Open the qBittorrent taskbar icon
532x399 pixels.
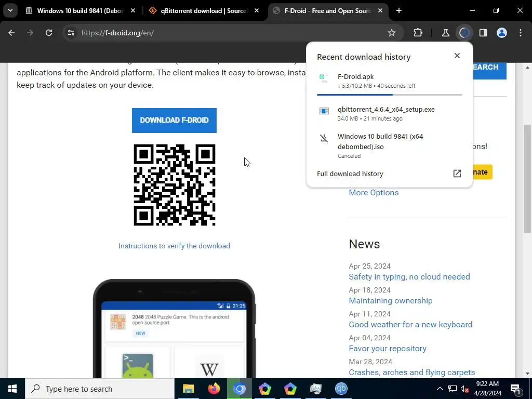pyautogui.click(x=341, y=389)
